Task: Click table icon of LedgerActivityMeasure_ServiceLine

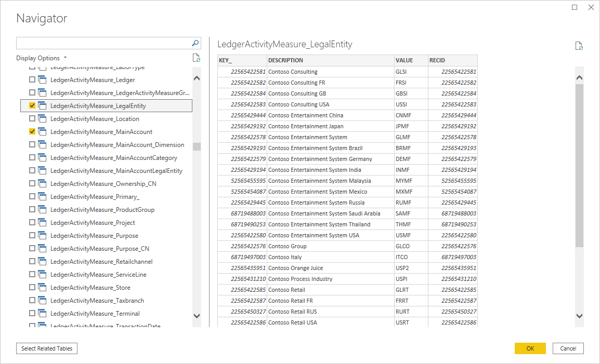Action: coord(42,275)
